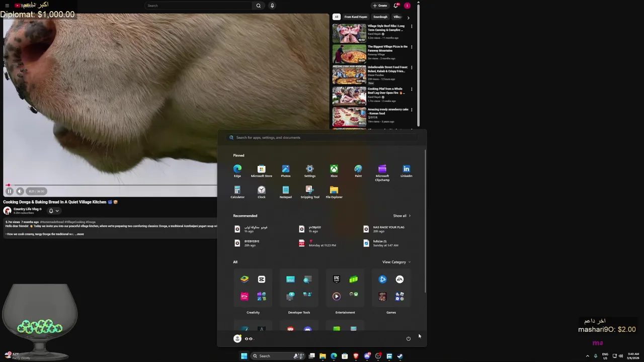Expand video description with ...more
The height and width of the screenshot is (362, 644).
point(79,234)
